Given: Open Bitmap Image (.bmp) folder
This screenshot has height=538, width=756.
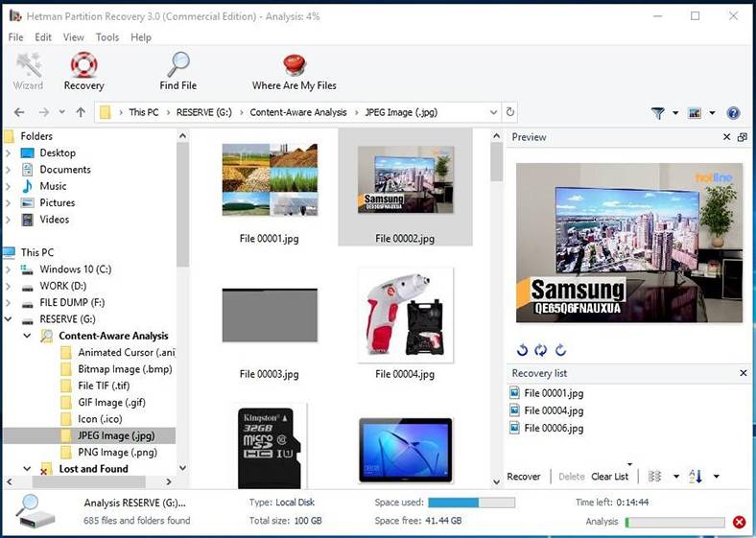Looking at the screenshot, I should click(125, 369).
